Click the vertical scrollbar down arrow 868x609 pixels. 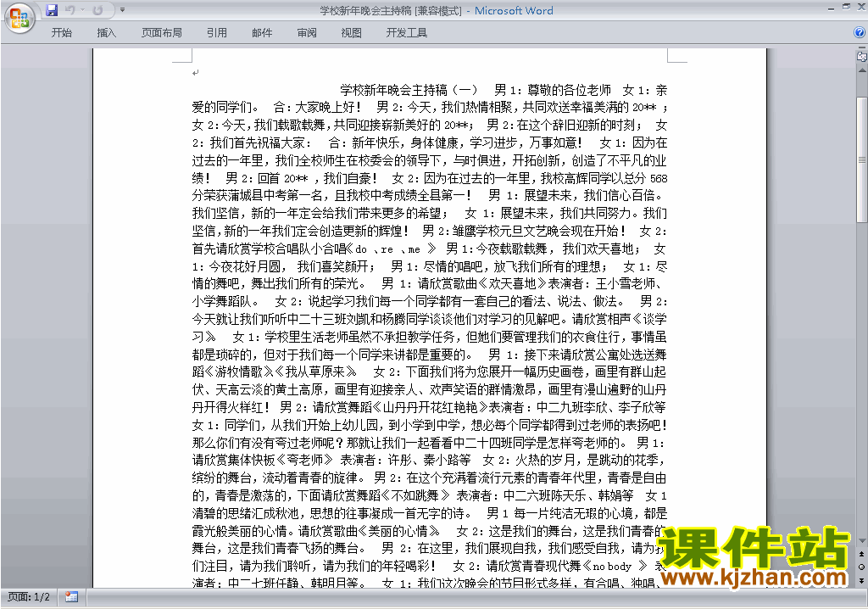[862, 540]
